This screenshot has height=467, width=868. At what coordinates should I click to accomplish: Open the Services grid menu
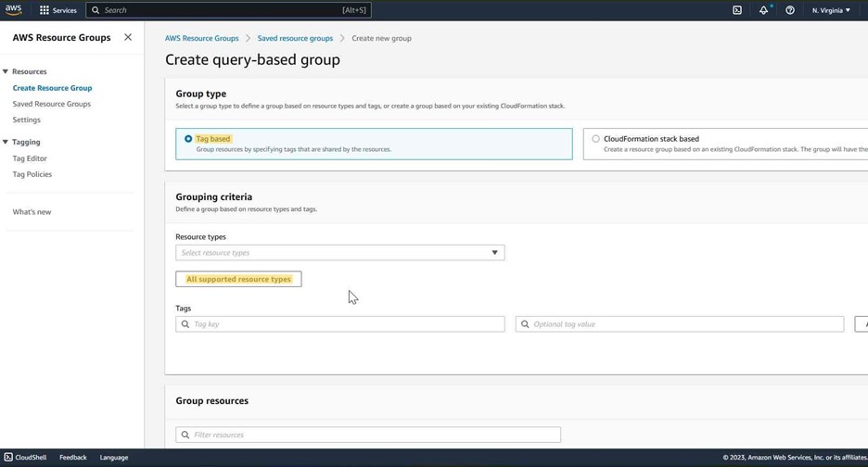45,10
